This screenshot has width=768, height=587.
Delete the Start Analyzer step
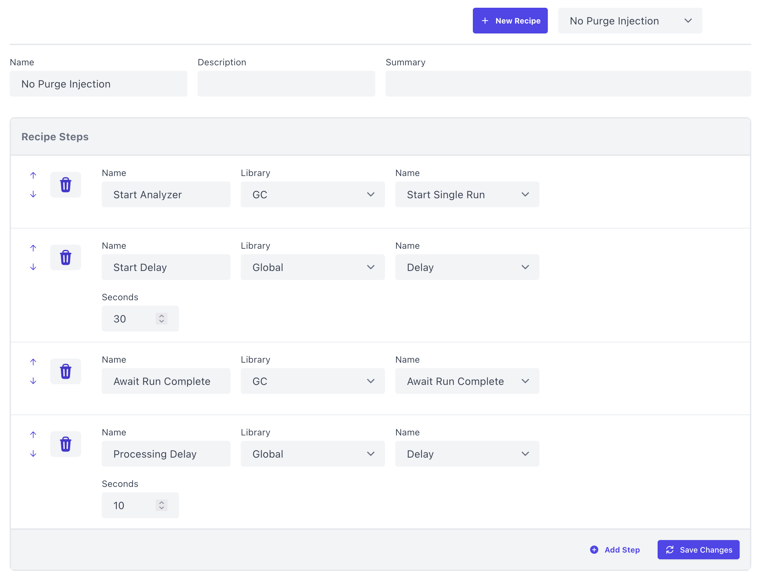(66, 185)
